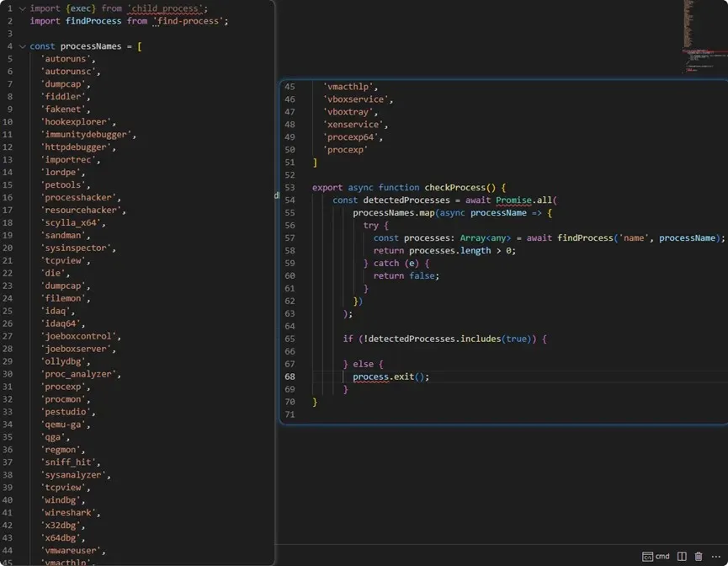Click the 'child_process' import string
Screen dimensions: 728x566
tap(167, 8)
